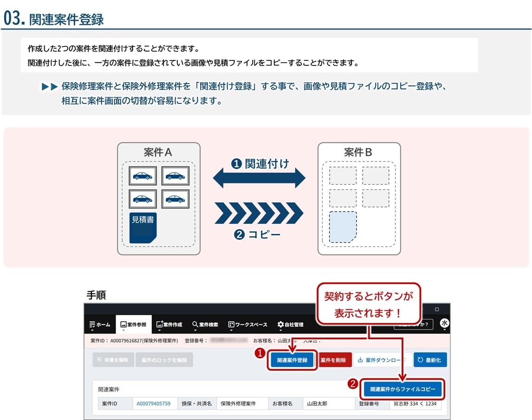Open related case link A00079405759

153,404
